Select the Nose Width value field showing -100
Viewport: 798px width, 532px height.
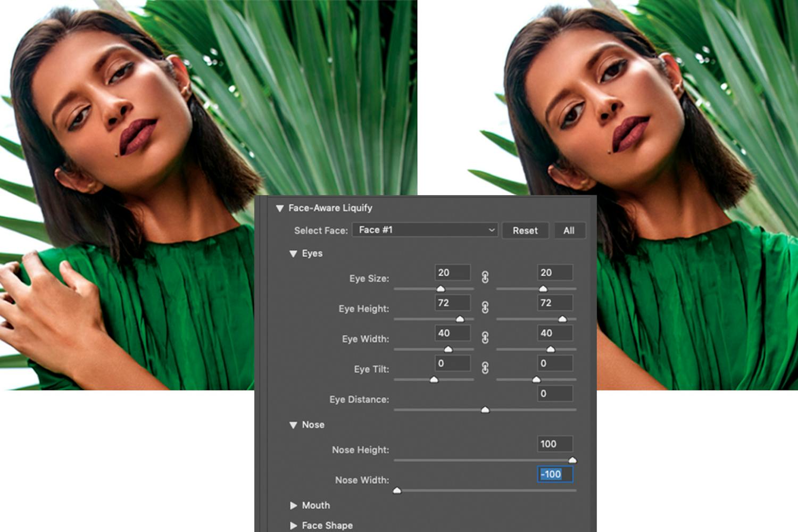[553, 475]
